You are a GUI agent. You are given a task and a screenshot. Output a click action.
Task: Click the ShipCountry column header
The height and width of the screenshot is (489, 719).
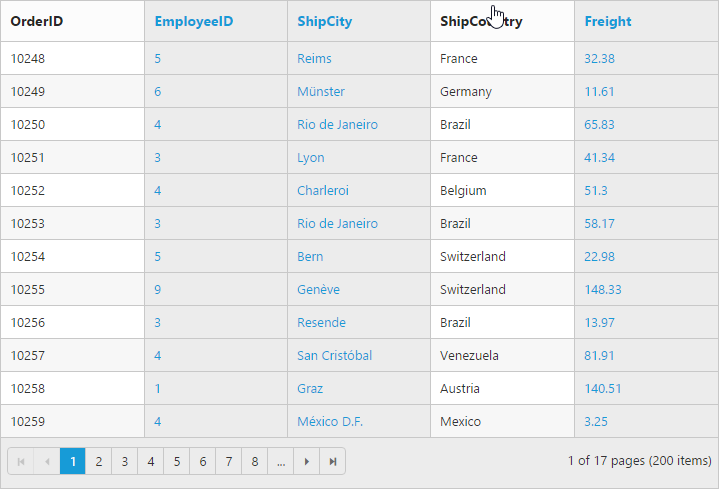click(x=480, y=21)
